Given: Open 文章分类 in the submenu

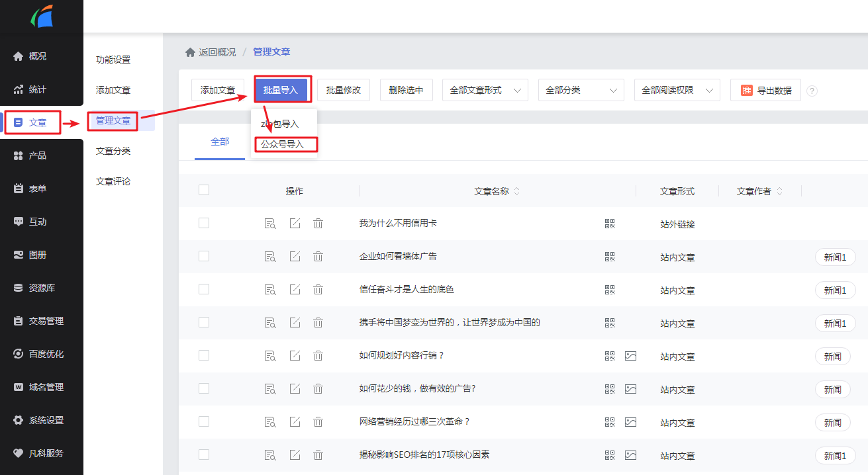Looking at the screenshot, I should (x=113, y=151).
